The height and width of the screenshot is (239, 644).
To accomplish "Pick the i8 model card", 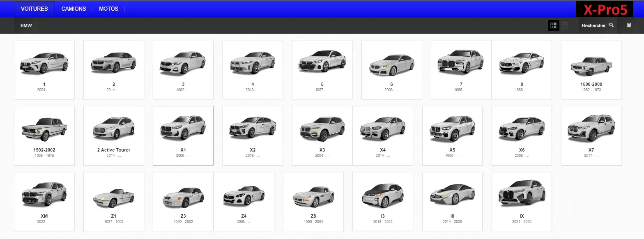I will 453,202.
